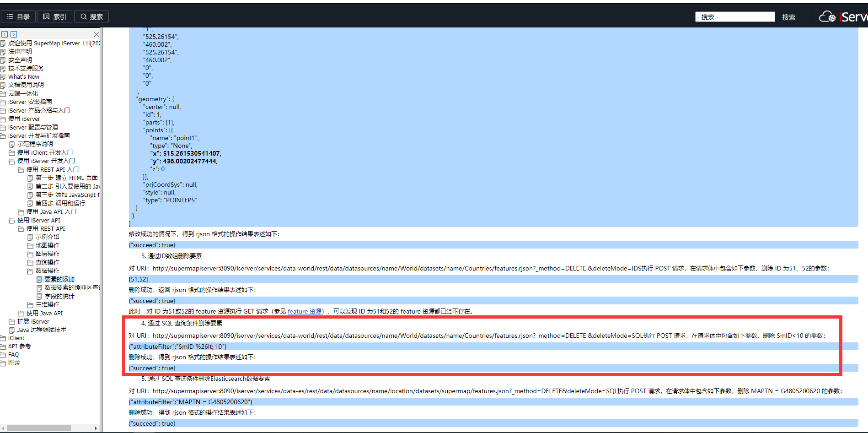The width and height of the screenshot is (868, 433).
Task: Open page icon for 安全声明
Action: (x=3, y=60)
